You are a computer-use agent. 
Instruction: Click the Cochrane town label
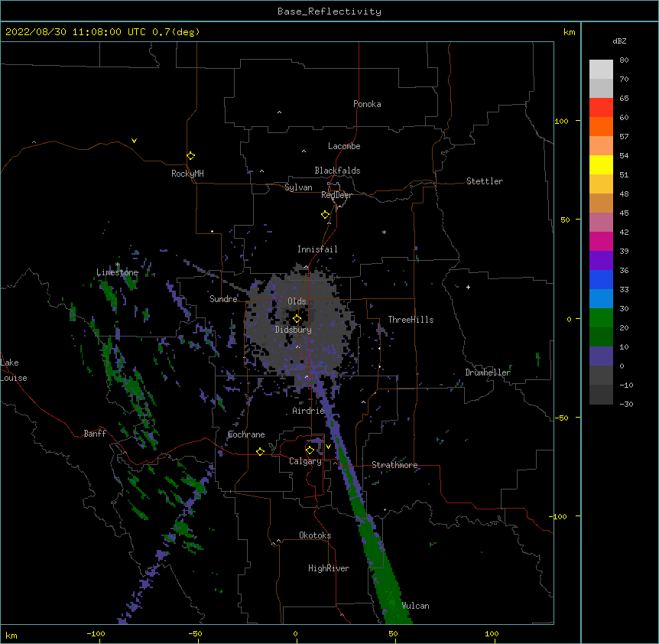(x=246, y=434)
